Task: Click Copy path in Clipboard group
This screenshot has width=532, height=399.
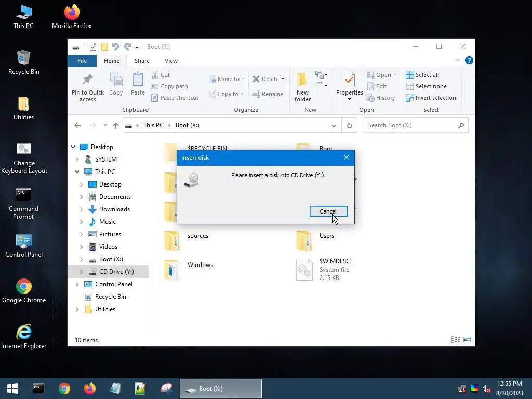Action: [169, 86]
